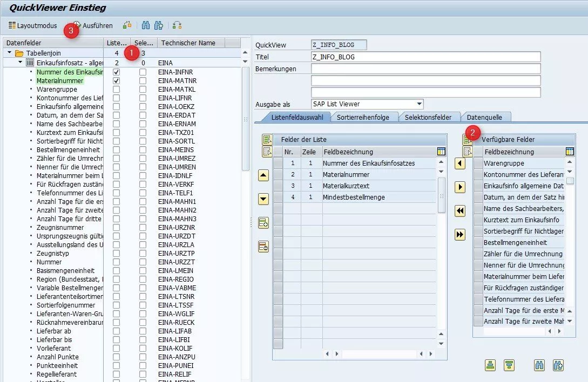Collapse the Tabellenjoin folder node

[9, 53]
